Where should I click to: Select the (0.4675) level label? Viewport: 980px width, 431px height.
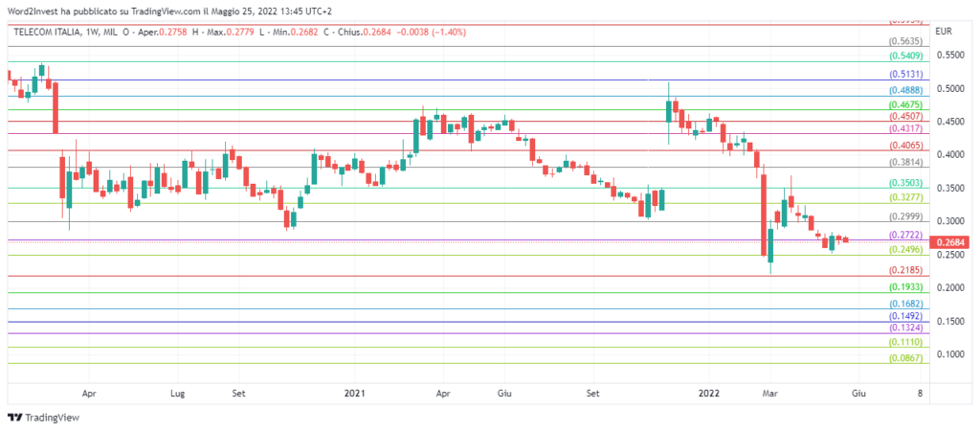click(x=905, y=104)
